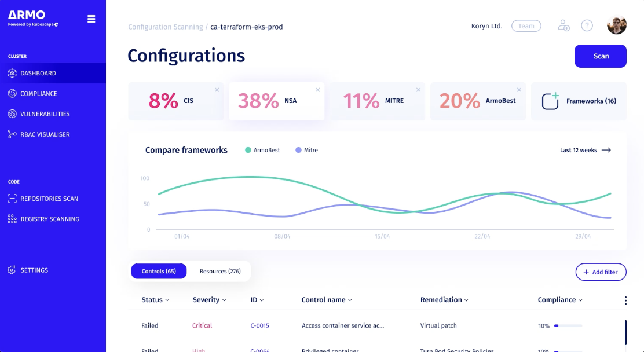This screenshot has width=644, height=352.
Task: Click the Koryn Ltd. organization name
Action: click(x=486, y=26)
